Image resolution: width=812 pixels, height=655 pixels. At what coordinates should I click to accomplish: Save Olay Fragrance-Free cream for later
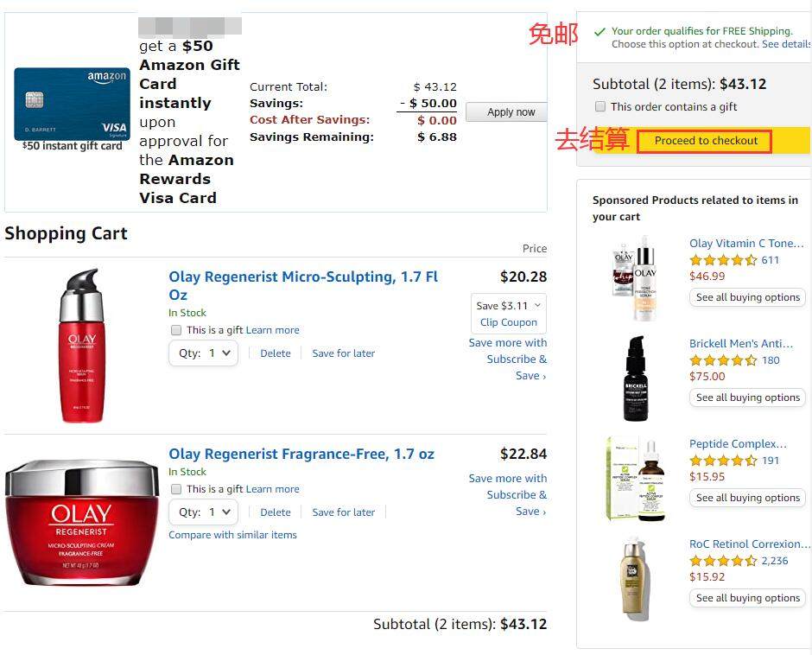[343, 512]
